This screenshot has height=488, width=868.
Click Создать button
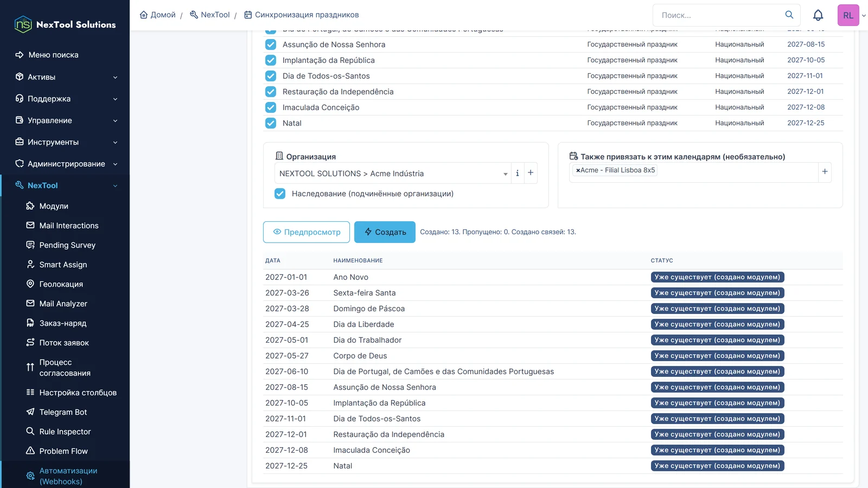(385, 232)
